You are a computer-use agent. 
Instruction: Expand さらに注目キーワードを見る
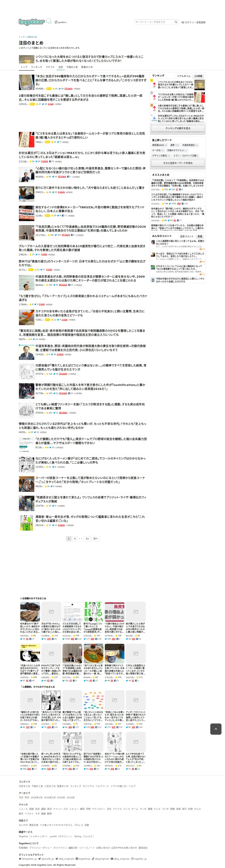[x=178, y=163]
